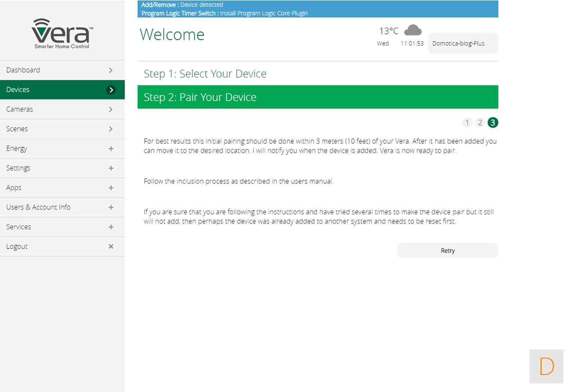Expand the Dashboard chevron arrow
The width and height of the screenshot is (572, 392).
click(x=111, y=70)
